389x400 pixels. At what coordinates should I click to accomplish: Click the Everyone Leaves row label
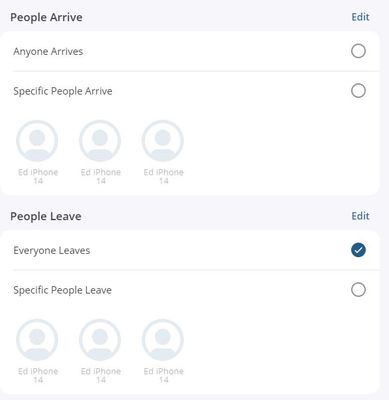pos(52,251)
